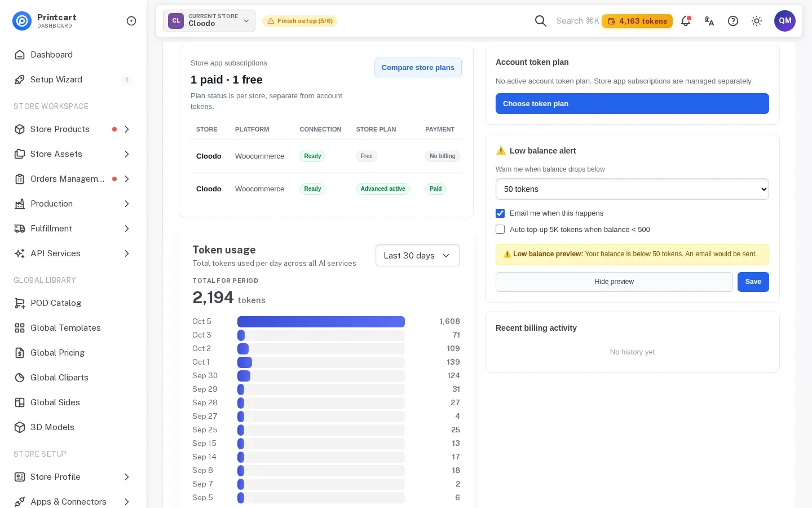Viewport: 812px width, 508px height.
Task: Click the POD Catalog cart icon
Action: click(x=20, y=303)
